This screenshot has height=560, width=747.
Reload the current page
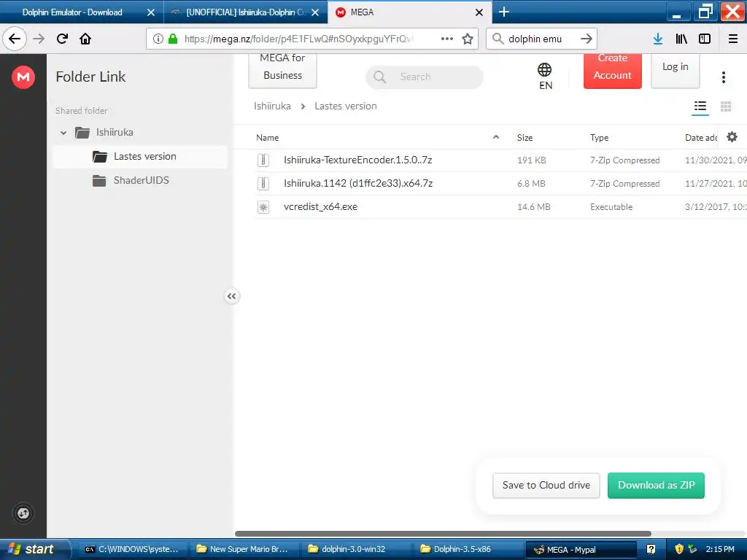[62, 39]
